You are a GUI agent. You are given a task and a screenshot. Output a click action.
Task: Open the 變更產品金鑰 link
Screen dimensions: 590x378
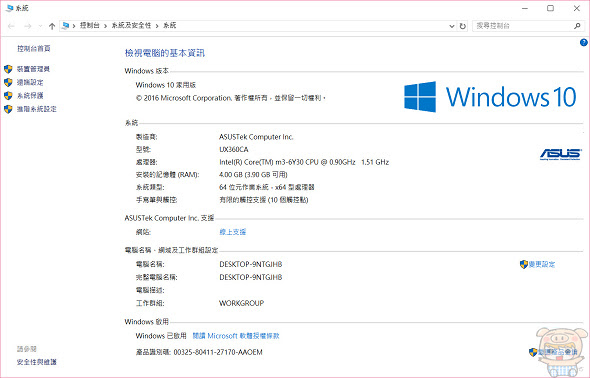pos(557,352)
